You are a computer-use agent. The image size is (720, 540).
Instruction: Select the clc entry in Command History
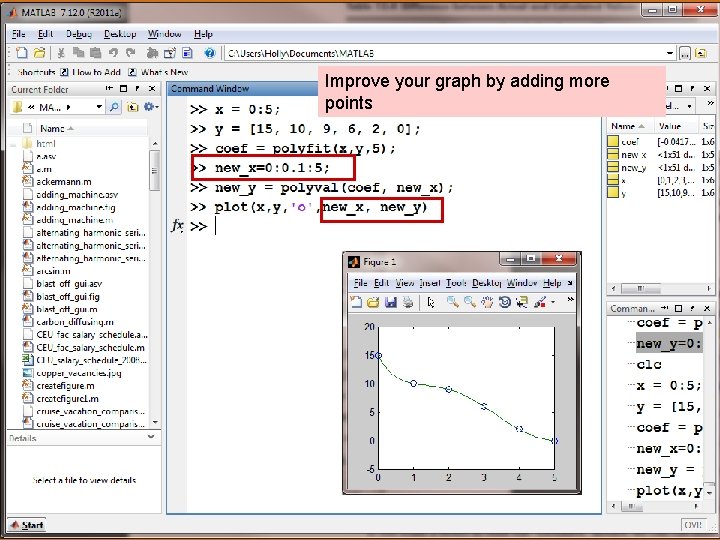tap(648, 365)
